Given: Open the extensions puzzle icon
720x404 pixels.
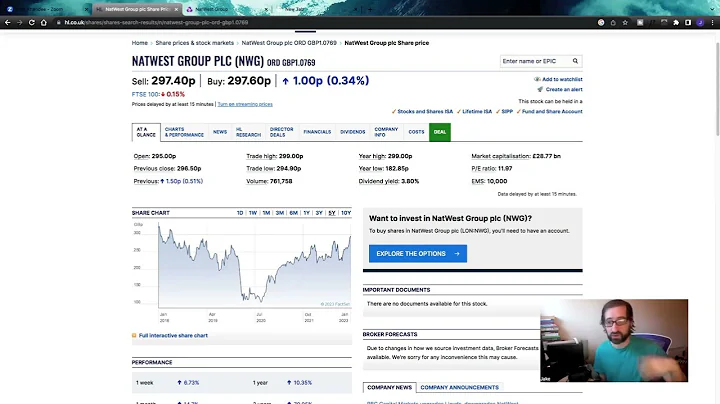Looking at the screenshot, I should coord(676,22).
